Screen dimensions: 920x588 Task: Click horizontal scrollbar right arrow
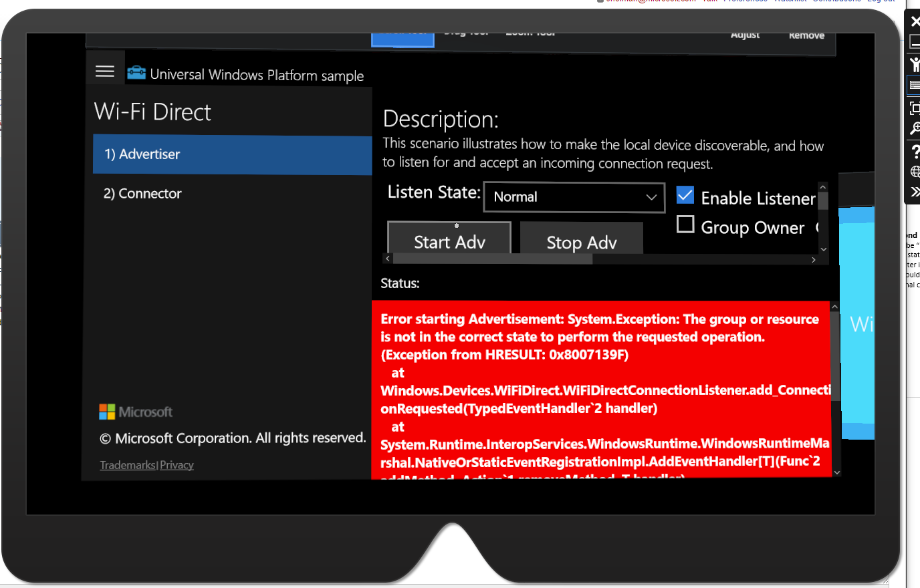coord(814,259)
